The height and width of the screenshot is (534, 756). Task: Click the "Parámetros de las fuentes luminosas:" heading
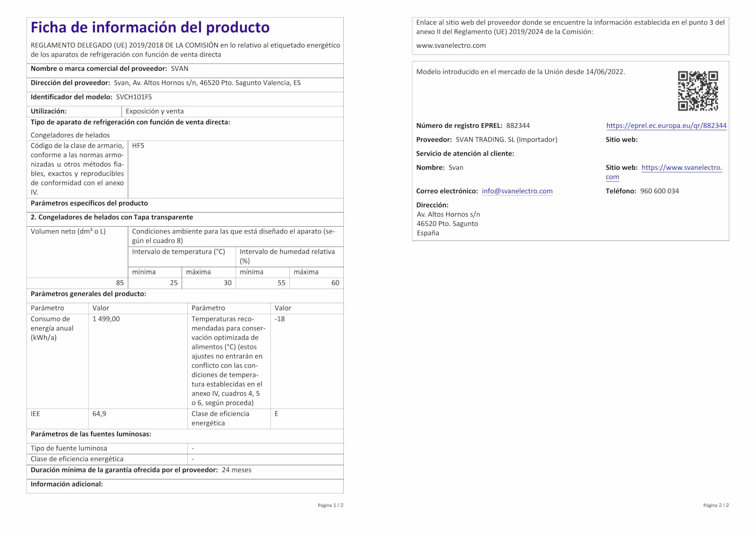(x=91, y=434)
